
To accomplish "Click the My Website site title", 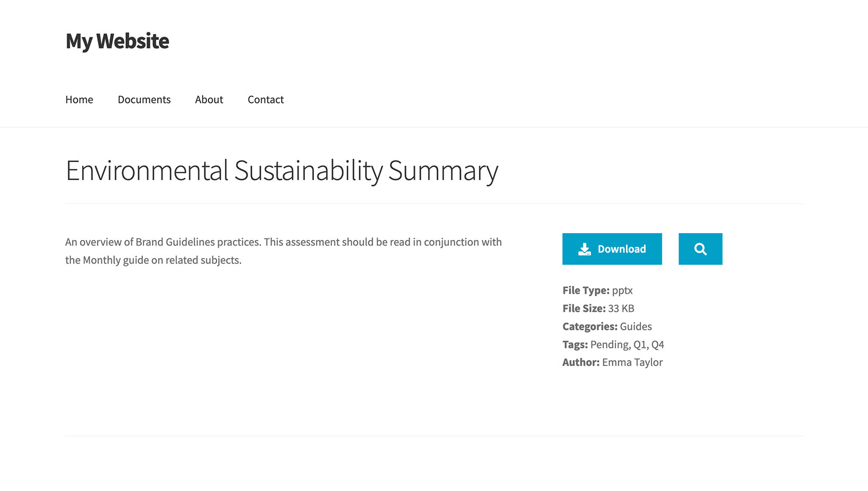I will coord(117,41).
